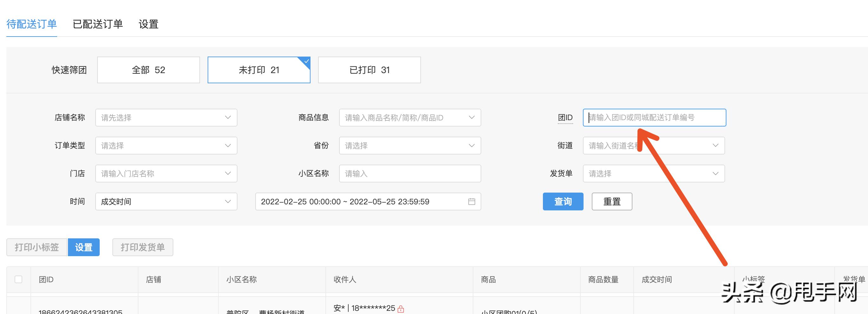The height and width of the screenshot is (314, 868).
Task: Open the 设置 tab in top navigation
Action: (149, 24)
